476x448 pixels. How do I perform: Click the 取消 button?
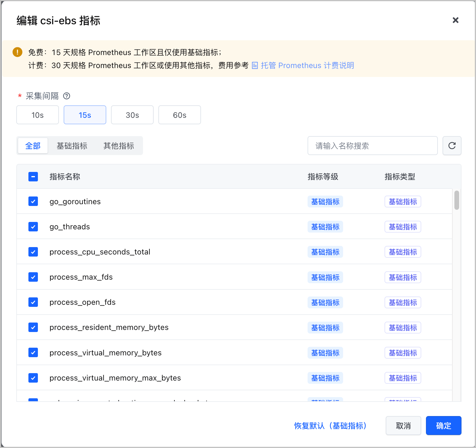[x=403, y=426]
